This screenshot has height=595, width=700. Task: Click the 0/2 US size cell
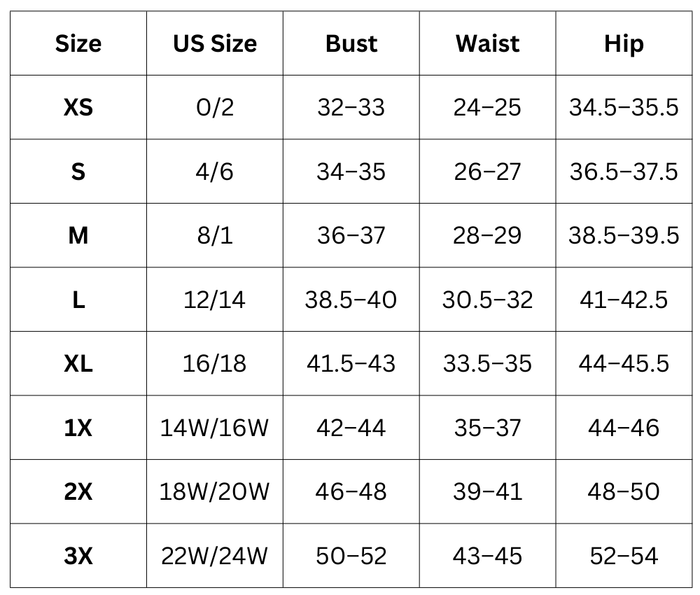click(215, 108)
